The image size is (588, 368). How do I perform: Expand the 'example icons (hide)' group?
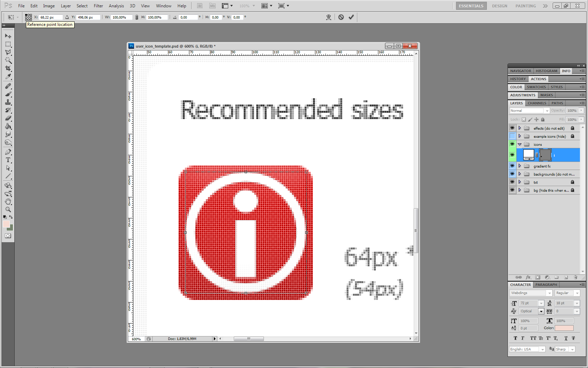coord(520,136)
